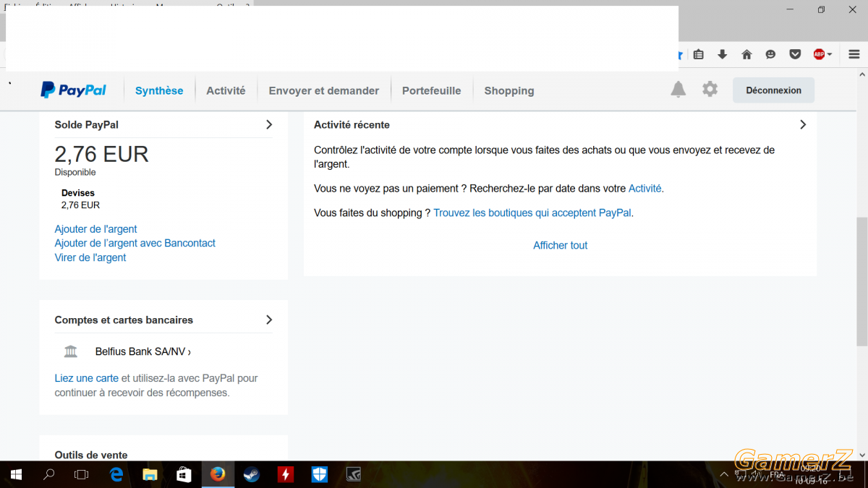Click the Belfius bank building icon
This screenshot has height=488, width=868.
click(x=71, y=351)
